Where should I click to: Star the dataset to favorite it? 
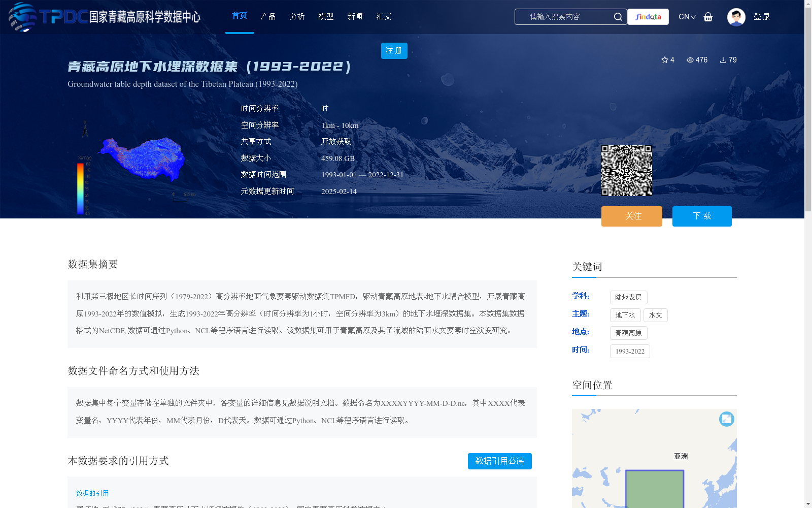[x=664, y=59]
